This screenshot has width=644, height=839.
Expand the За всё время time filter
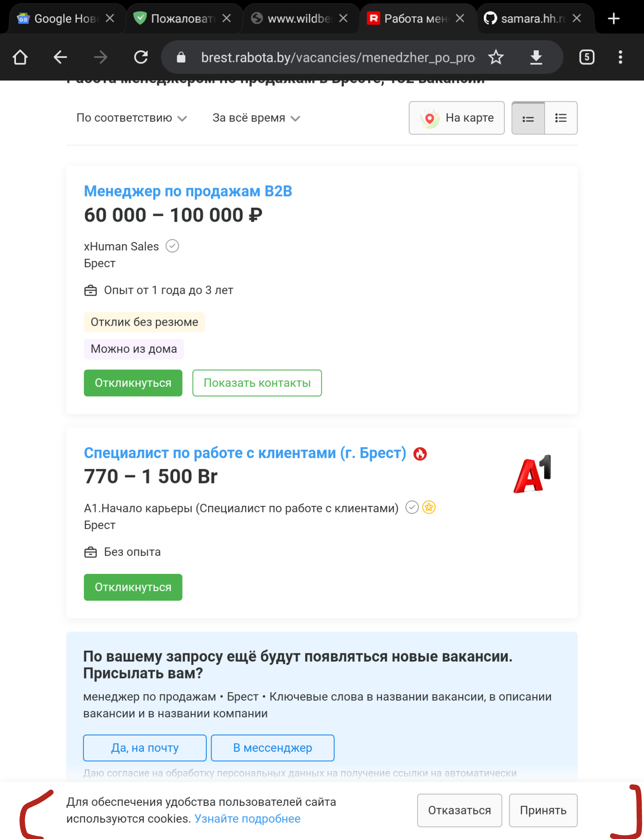tap(257, 118)
